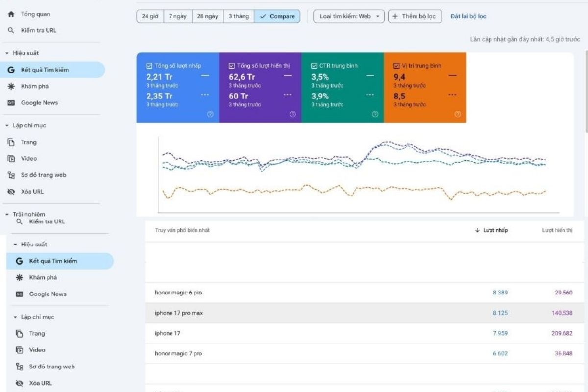Collapse the Trải nghiệm section
This screenshot has height=392, width=588.
point(7,214)
